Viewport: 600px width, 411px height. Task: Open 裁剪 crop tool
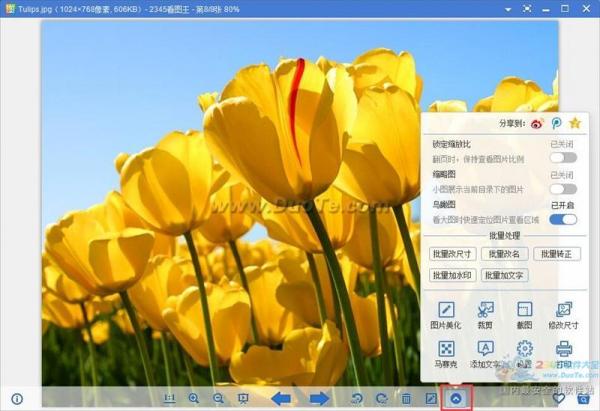(485, 315)
